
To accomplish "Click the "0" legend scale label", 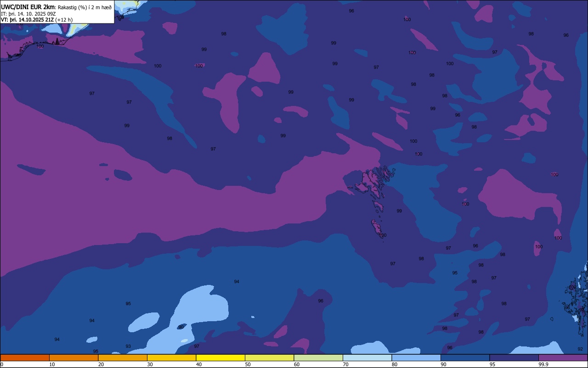I will pyautogui.click(x=2, y=364).
